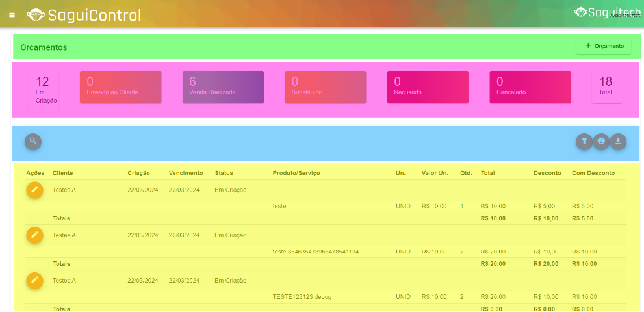The width and height of the screenshot is (644, 312).
Task: Filter by the Em Criação status card
Action: pos(44,90)
